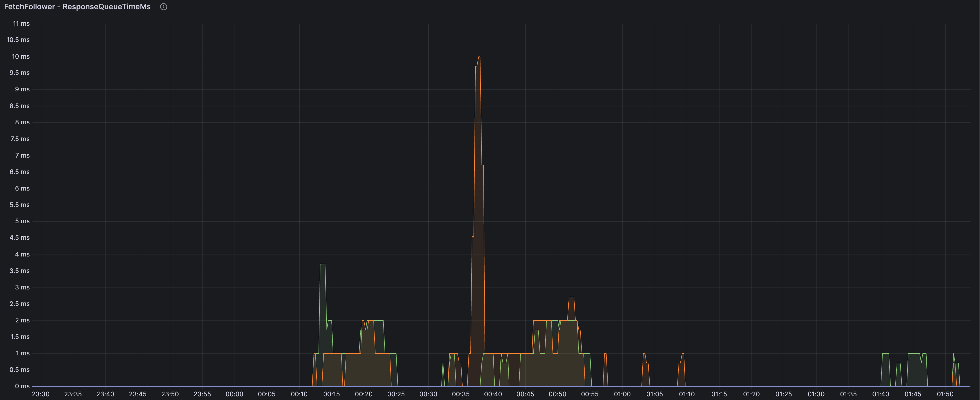The image size is (980, 400).
Task: Click the 0 ms y-axis label
Action: (x=22, y=386)
